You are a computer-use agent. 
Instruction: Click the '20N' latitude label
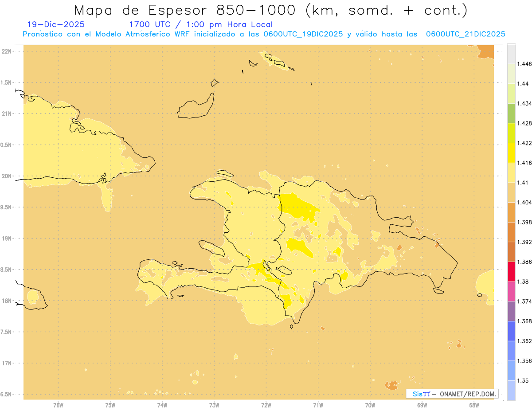pos(8,176)
